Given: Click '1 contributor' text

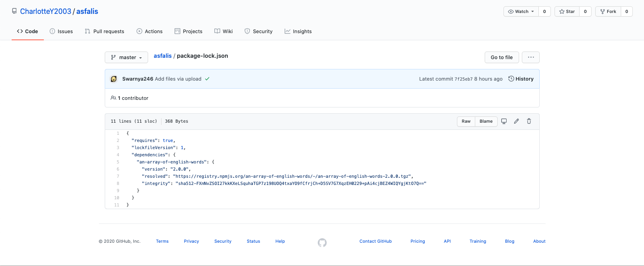Looking at the screenshot, I should 133,98.
